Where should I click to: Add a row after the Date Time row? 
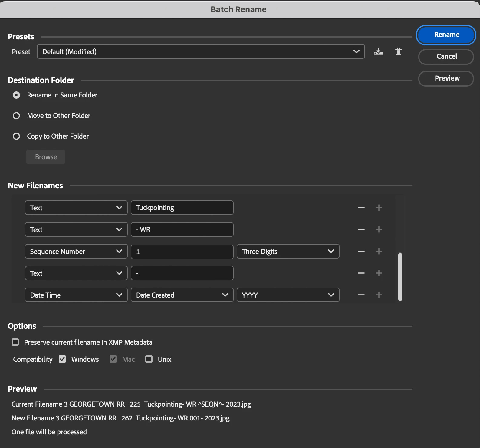click(379, 295)
